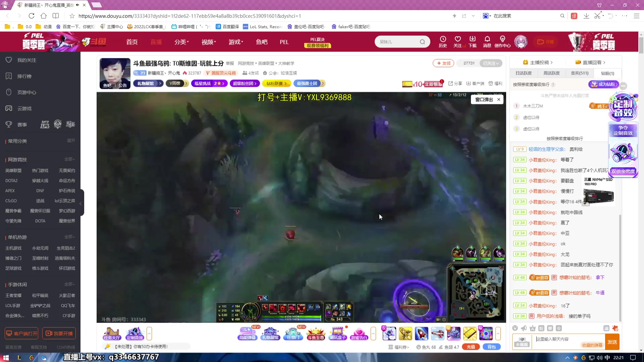Switch to 钻粉(1) tab
644x362 pixels.
pyautogui.click(x=607, y=73)
